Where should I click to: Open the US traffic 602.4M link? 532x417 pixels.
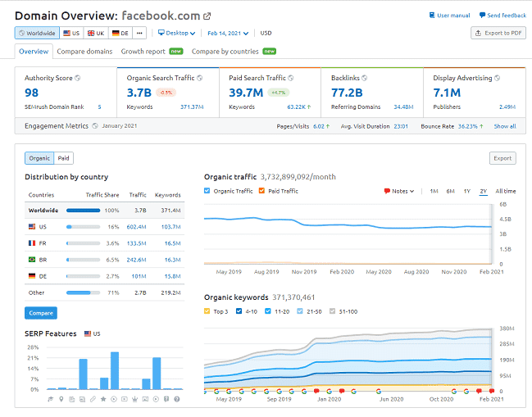136,227
